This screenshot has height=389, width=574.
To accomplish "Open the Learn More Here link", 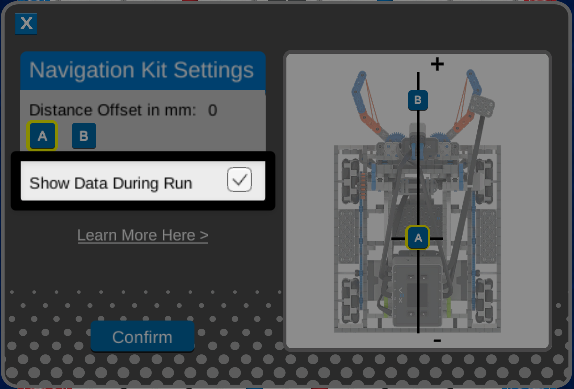I will tap(143, 235).
